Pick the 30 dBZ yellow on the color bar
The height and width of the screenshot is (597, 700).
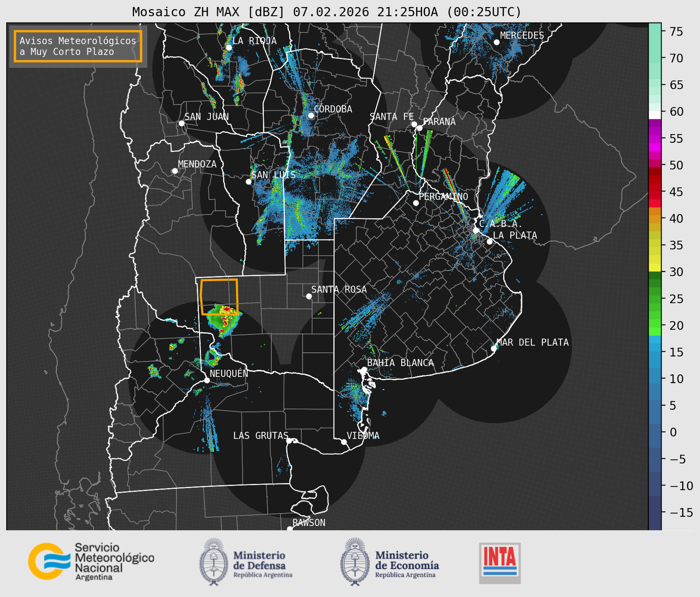(x=654, y=268)
